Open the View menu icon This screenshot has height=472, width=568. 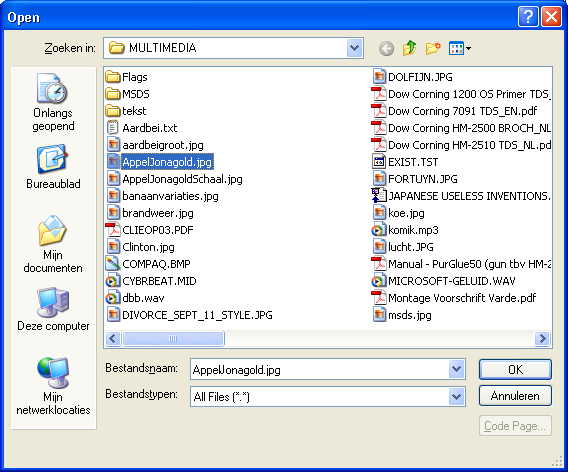(459, 48)
